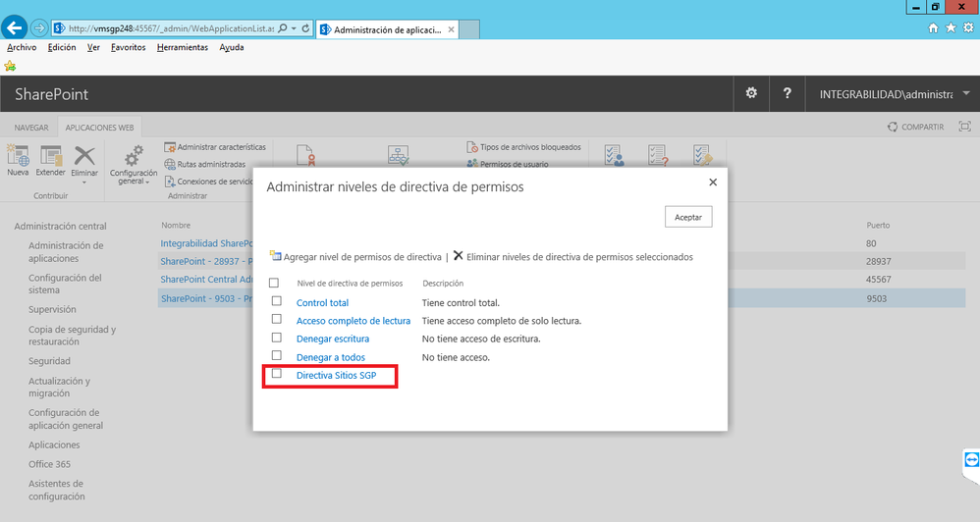
Task: Open the Directiva Sitios SGP link
Action: [336, 375]
